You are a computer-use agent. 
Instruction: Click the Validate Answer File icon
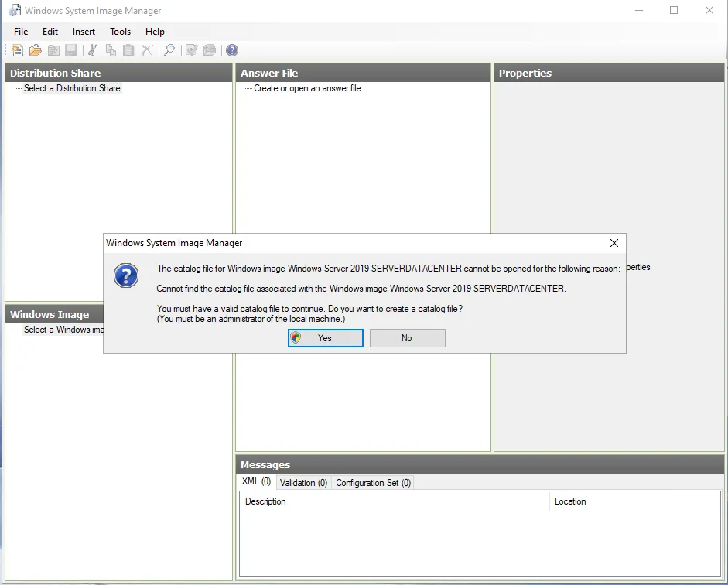tap(191, 50)
